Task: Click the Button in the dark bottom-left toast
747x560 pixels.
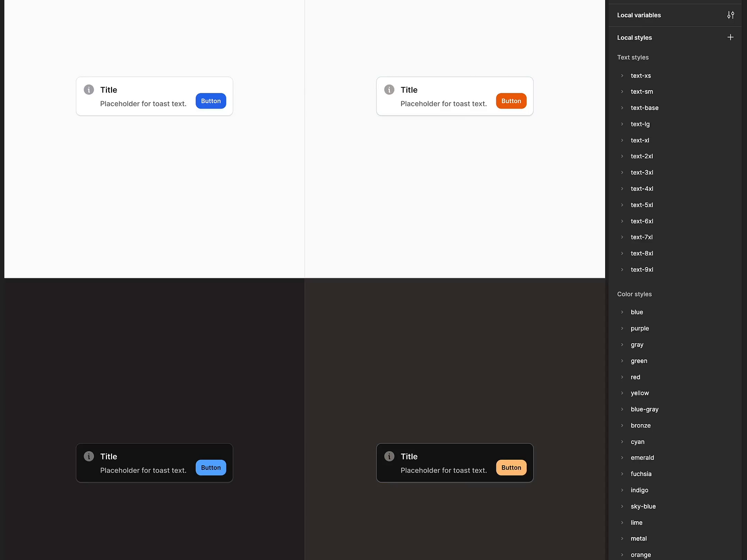Action: (211, 467)
